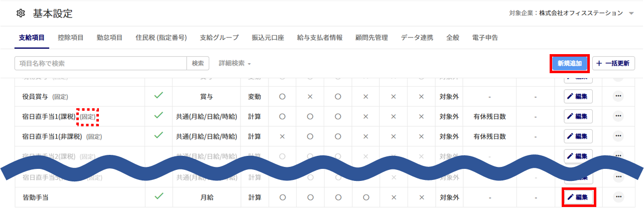Click the green checkmark in 皆勤手当 row
644x211 pixels.
tap(159, 196)
